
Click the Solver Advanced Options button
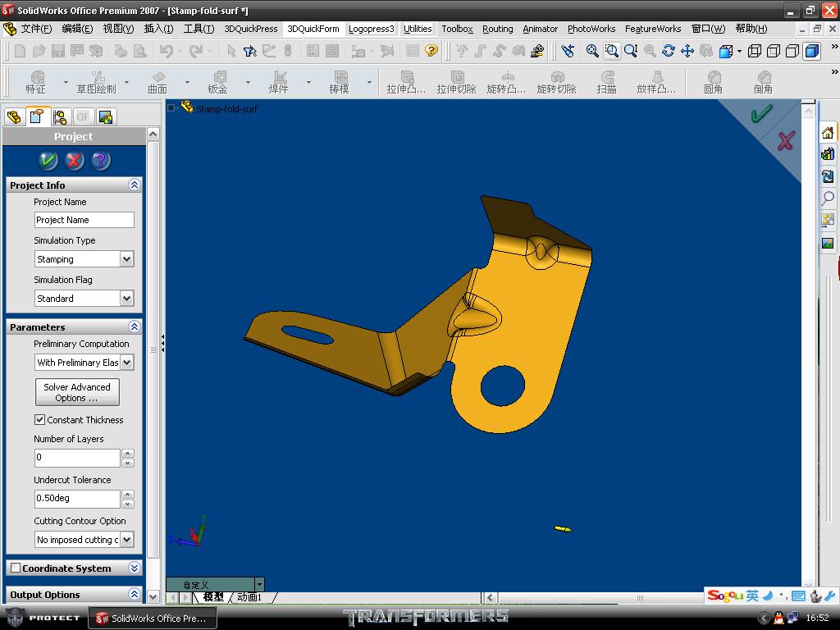tap(77, 392)
